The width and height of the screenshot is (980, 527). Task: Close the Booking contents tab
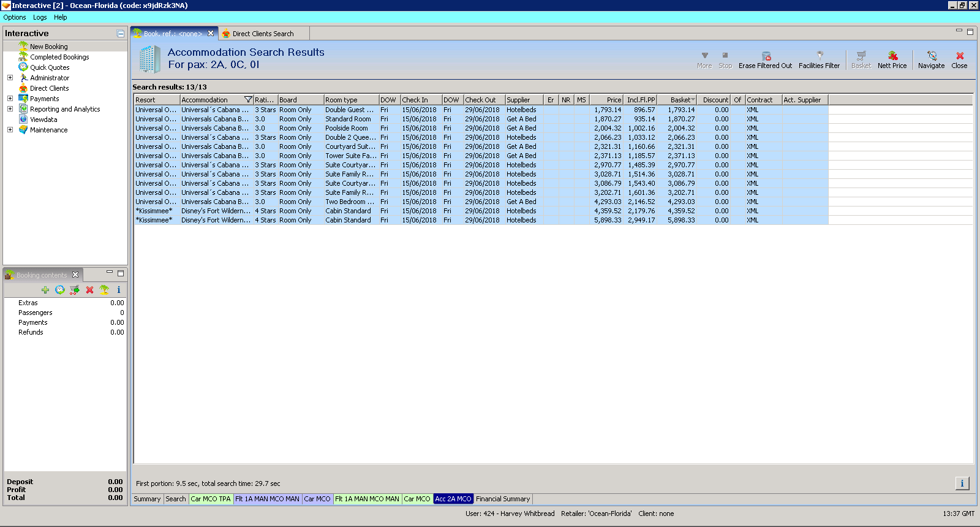(x=75, y=275)
